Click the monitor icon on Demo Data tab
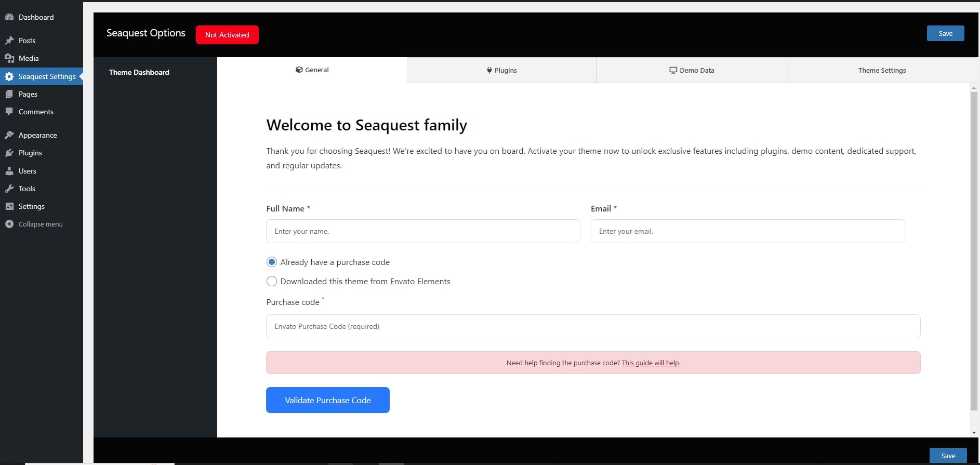Viewport: 980px width, 465px height. pos(673,70)
